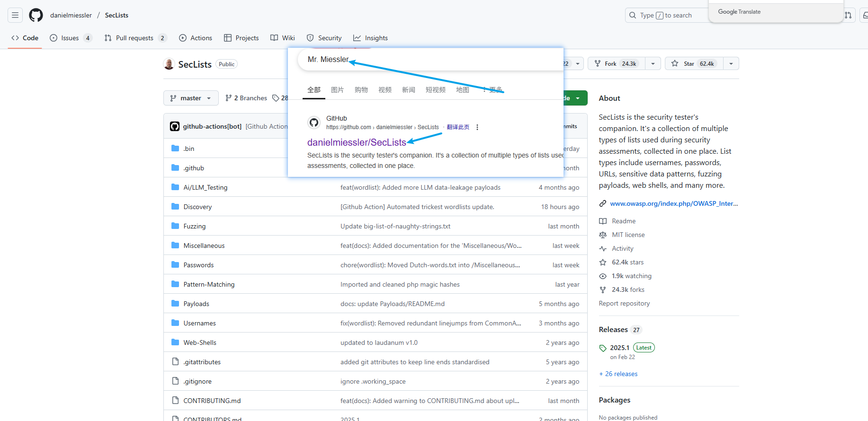Click the danielmiessler breadcrumb owner link

(71, 15)
